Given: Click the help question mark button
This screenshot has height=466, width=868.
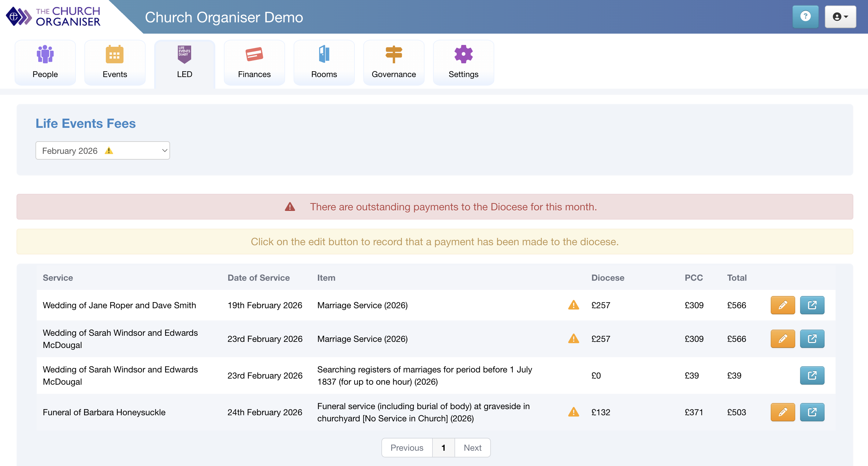Looking at the screenshot, I should 805,17.
